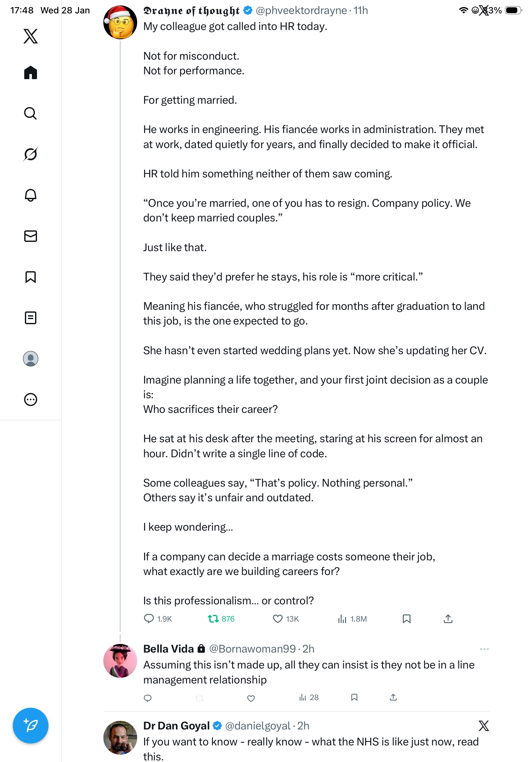
Task: Open the Notifications bell
Action: tap(31, 195)
